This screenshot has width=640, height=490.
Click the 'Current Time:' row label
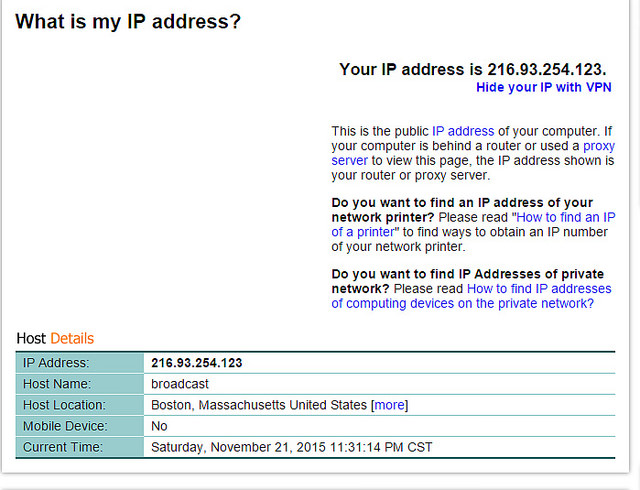pyautogui.click(x=62, y=447)
